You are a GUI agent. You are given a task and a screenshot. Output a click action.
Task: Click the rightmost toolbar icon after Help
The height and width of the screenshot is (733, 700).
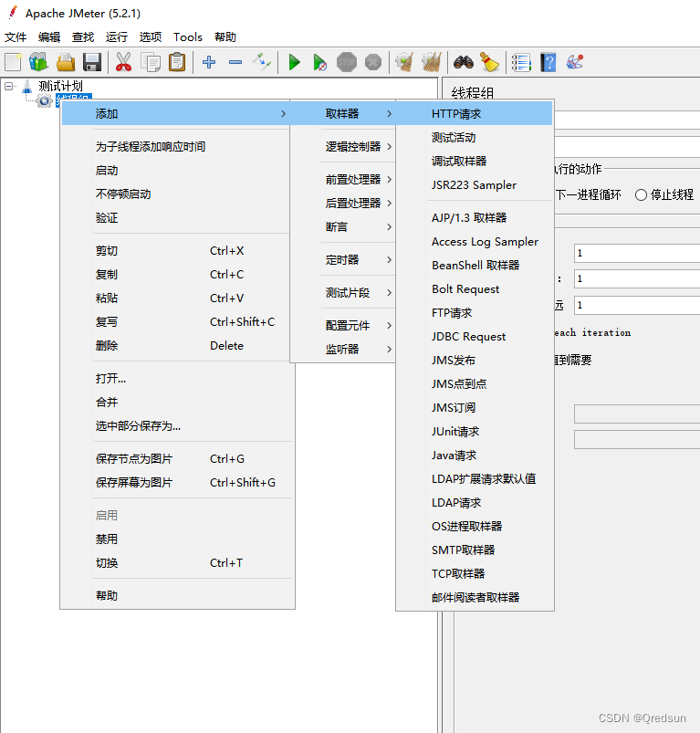coord(575,62)
